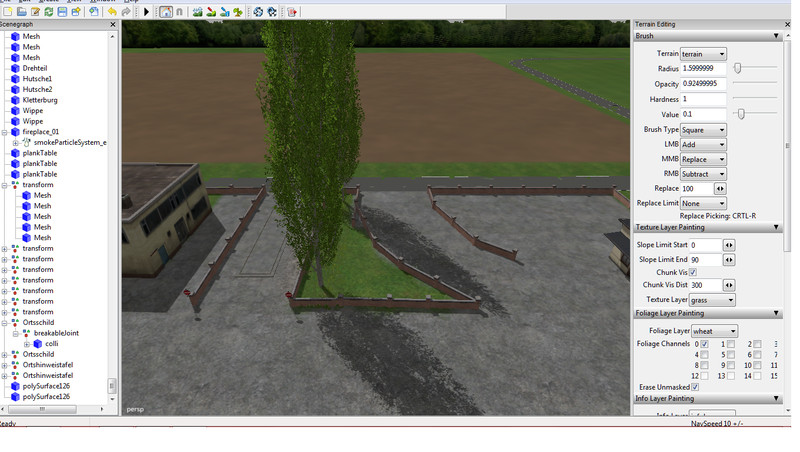Select the Hutsche1 node
The height and width of the screenshot is (452, 800).
(x=37, y=79)
